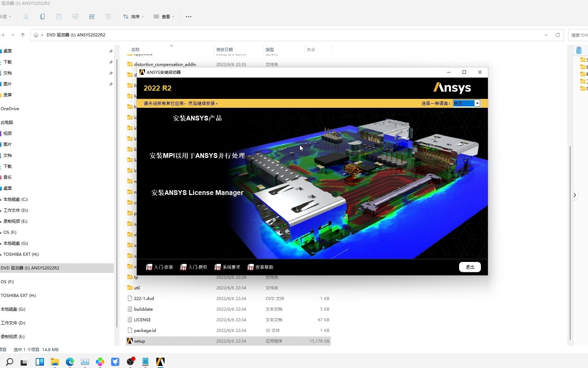Click the ANSYS installer taskbar icon
This screenshot has height=368, width=588.
point(160,362)
